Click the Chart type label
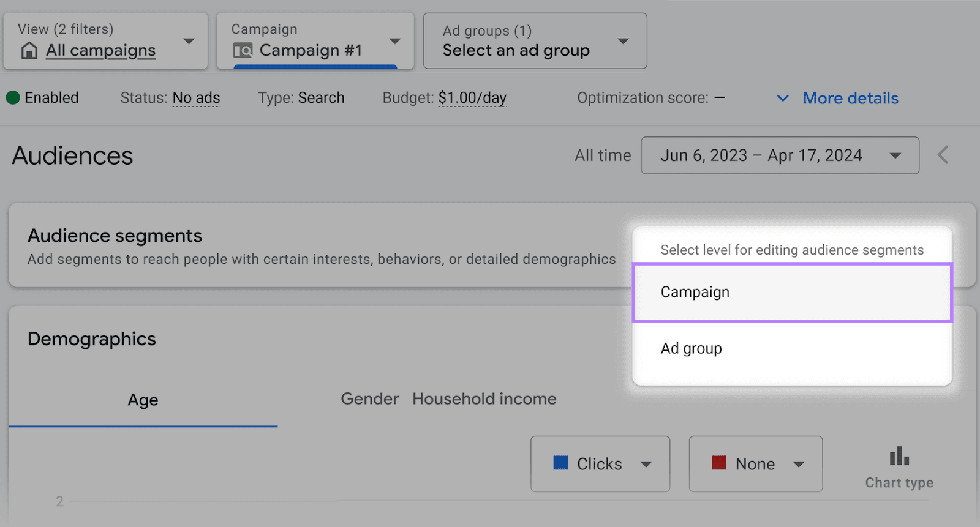 pos(899,483)
